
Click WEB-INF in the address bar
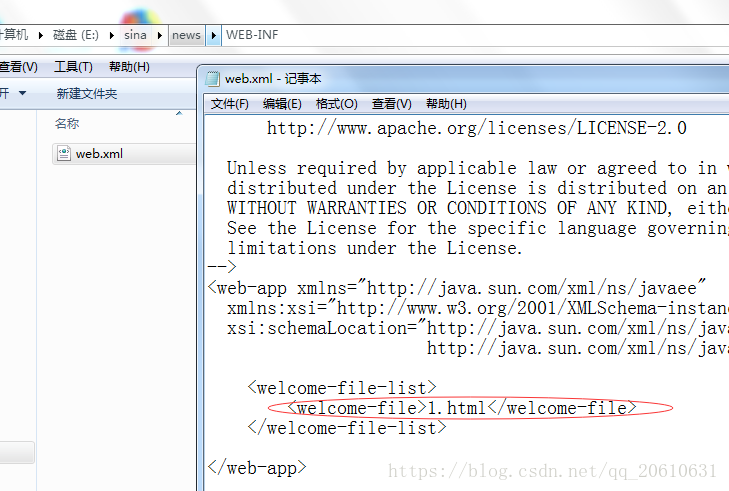pos(252,35)
